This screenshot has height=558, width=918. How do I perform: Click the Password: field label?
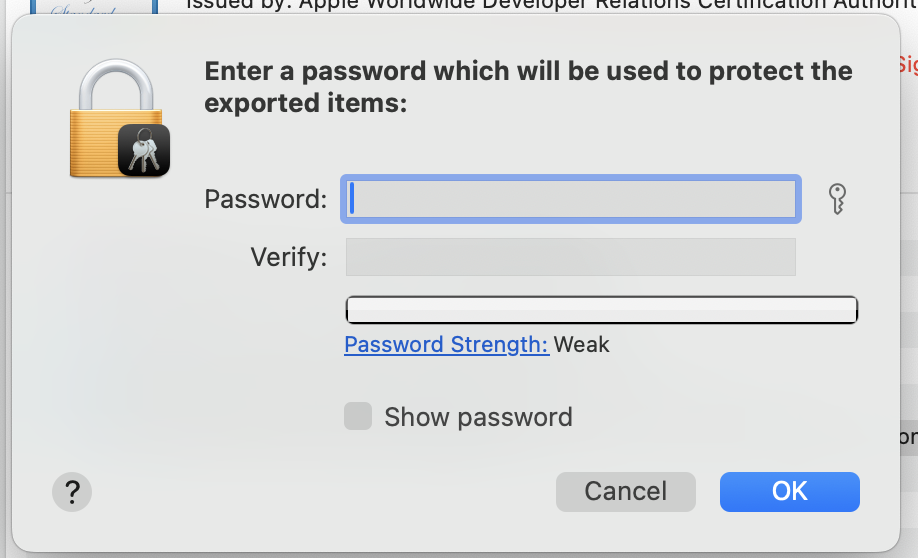click(266, 199)
